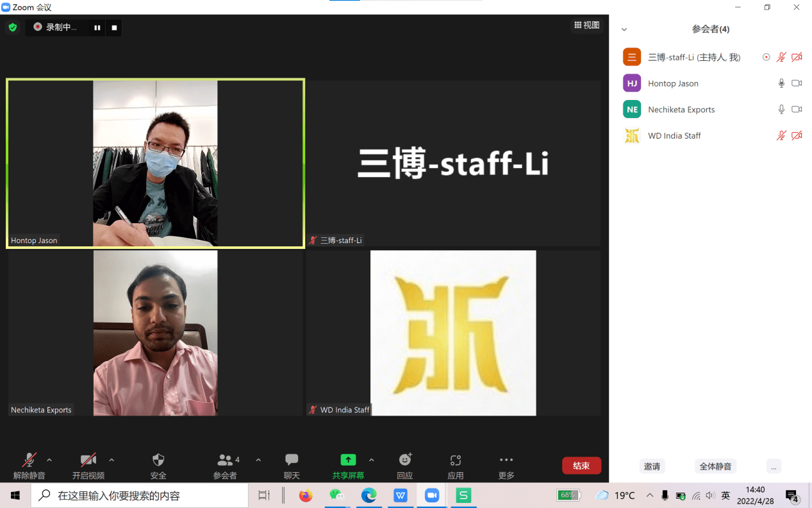Open the green S app in the taskbar
Screen dimensions: 812x508
click(x=463, y=495)
